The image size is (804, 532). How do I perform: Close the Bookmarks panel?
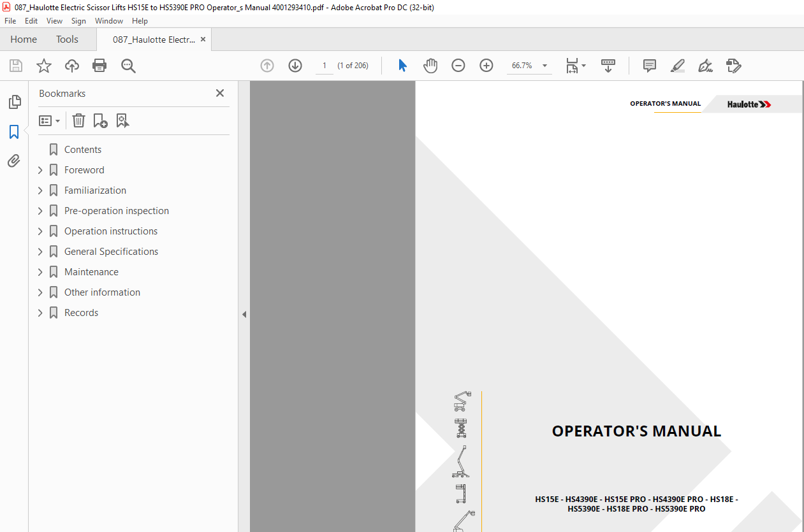(220, 93)
